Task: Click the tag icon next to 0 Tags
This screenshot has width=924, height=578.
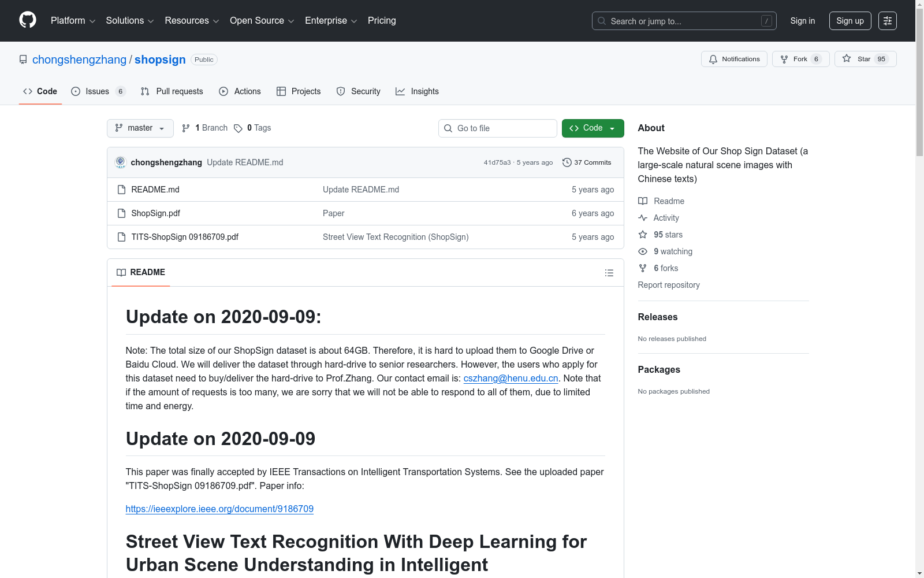Action: pos(238,128)
